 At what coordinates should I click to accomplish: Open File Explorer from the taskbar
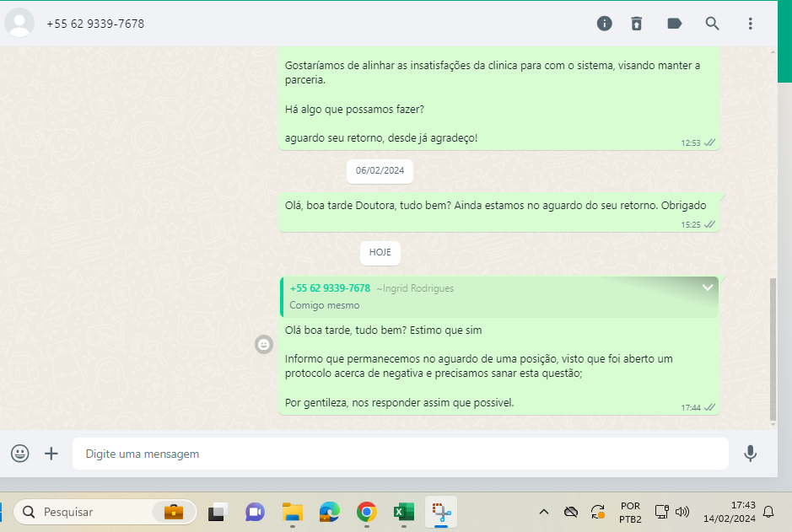point(293,512)
